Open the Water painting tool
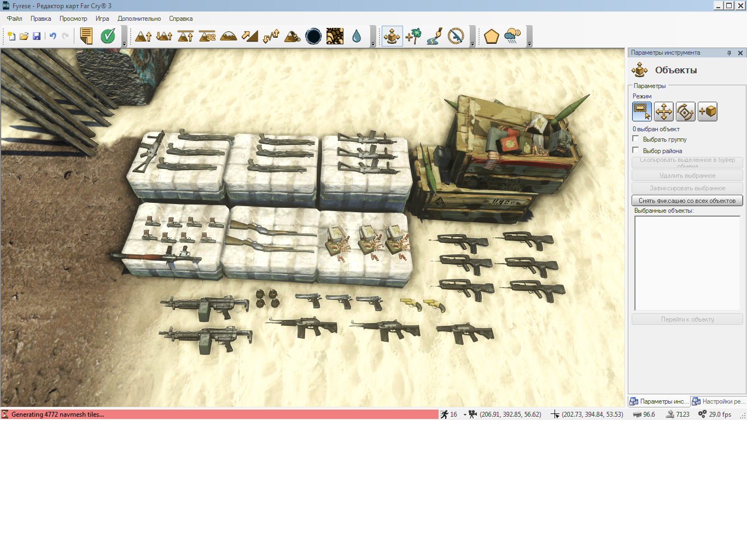Viewport: 747px width, 560px height. 357,36
